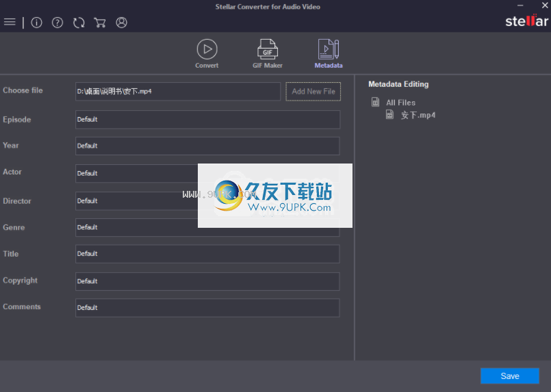Click the 安下.mp4 file icon
551x392 pixels.
pos(389,114)
